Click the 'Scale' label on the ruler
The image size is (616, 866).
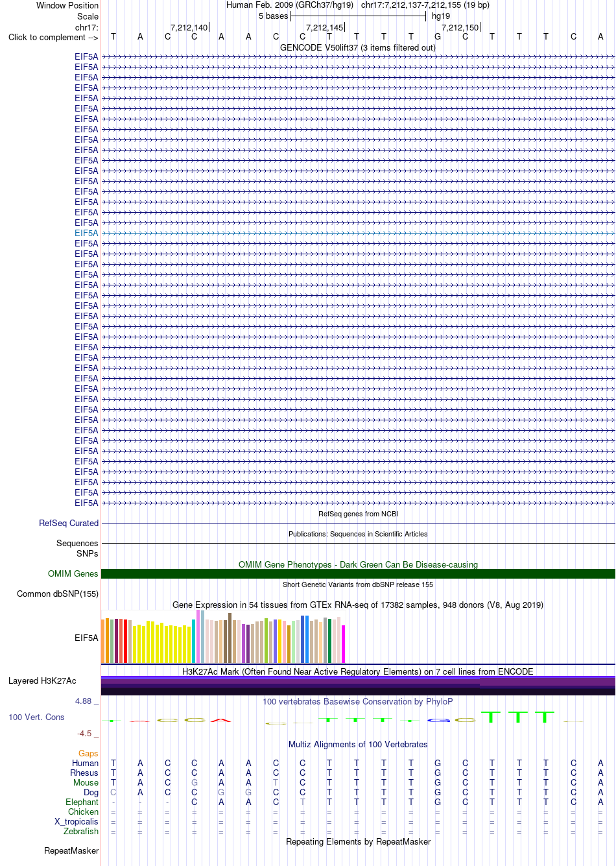point(88,16)
